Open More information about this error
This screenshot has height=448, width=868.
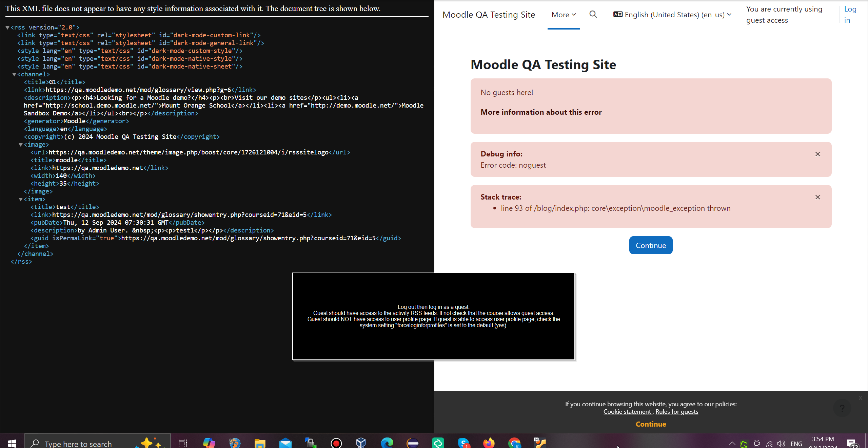point(541,112)
